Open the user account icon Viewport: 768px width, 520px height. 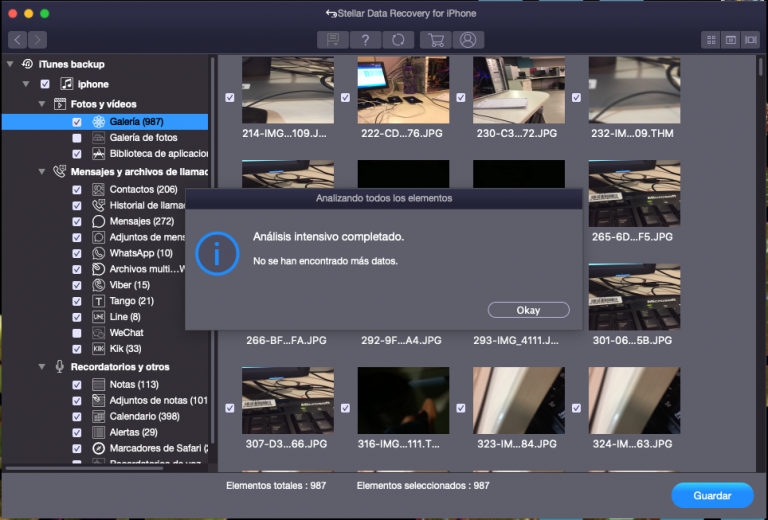468,40
